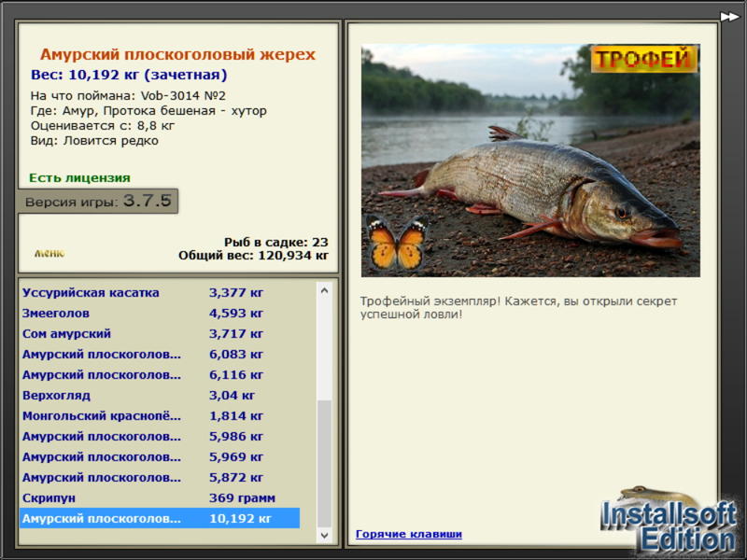Select the Верхогляд 3,04 кг row
Screen dimensions: 747x560
160,395
